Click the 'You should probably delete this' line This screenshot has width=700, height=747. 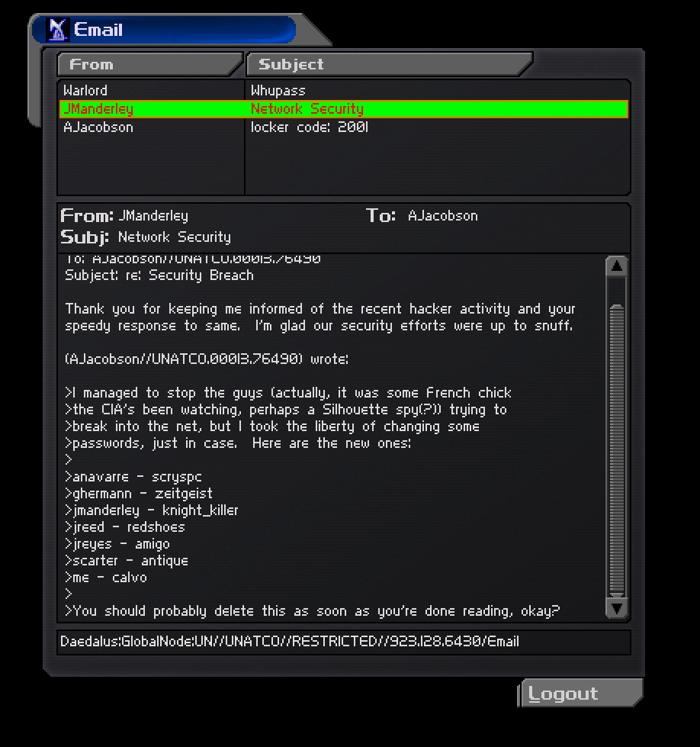tap(313, 611)
